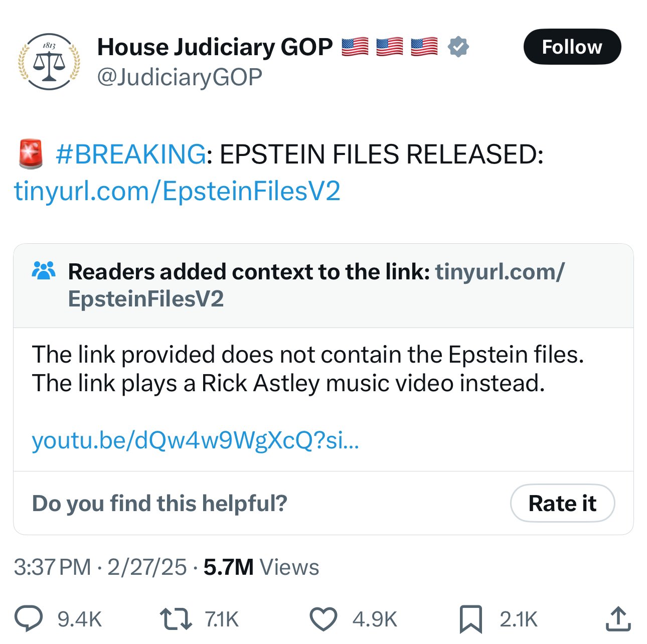
Task: Follow House Judiciary GOP
Action: click(x=572, y=47)
